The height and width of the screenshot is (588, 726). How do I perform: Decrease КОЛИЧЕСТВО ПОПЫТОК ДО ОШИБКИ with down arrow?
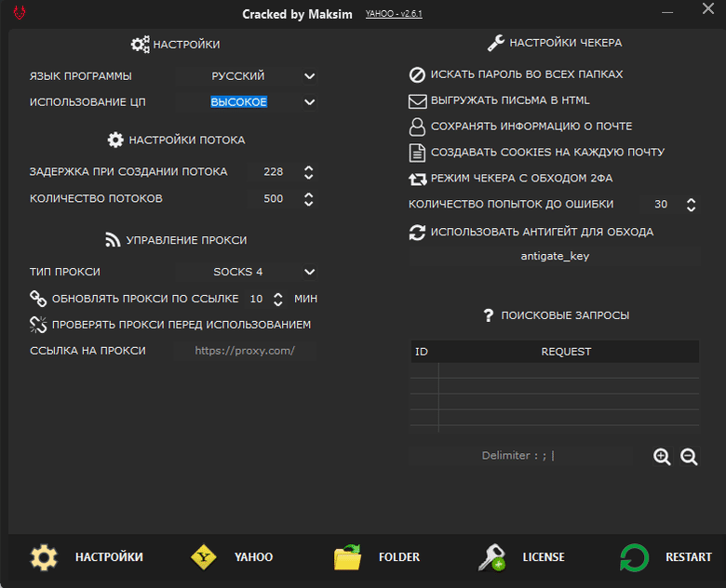coord(691,208)
